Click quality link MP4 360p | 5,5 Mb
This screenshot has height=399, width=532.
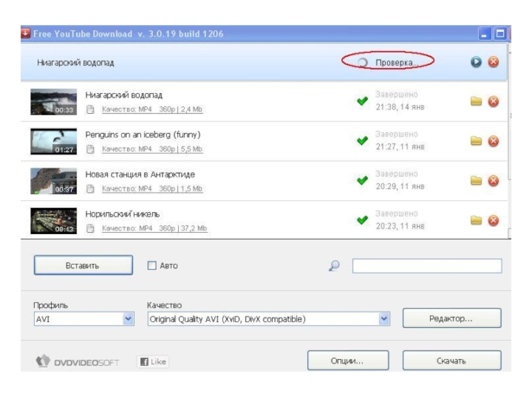point(152,149)
